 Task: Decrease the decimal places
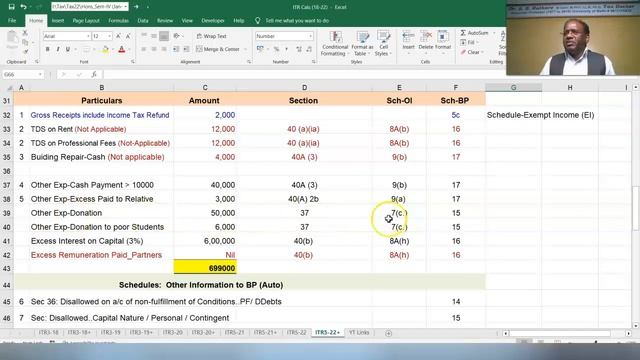click(309, 49)
